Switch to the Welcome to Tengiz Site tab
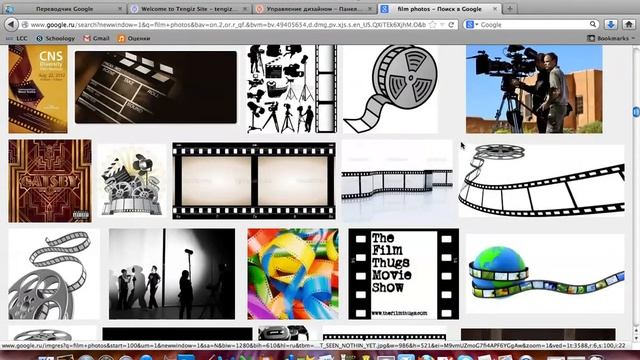The image size is (640, 360). (190, 9)
